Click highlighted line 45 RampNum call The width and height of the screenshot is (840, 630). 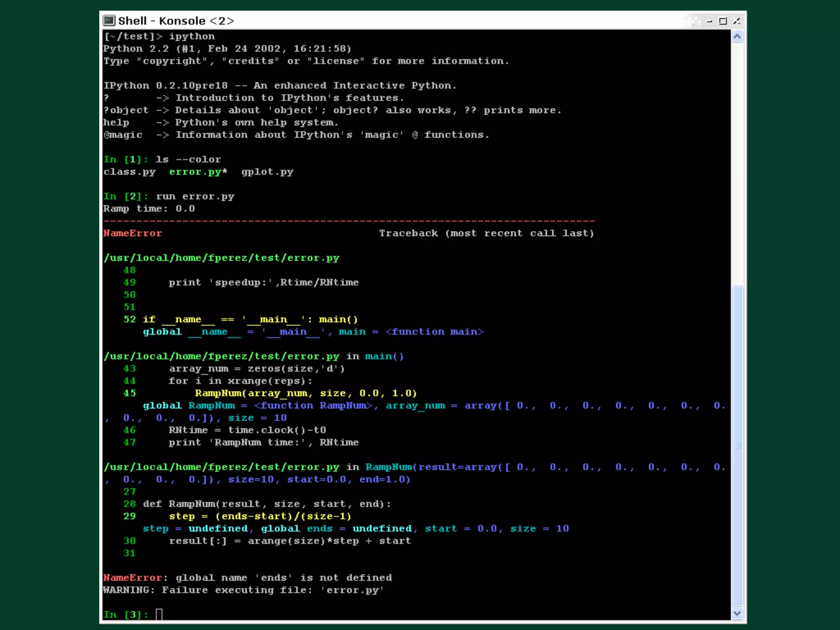pyautogui.click(x=306, y=393)
